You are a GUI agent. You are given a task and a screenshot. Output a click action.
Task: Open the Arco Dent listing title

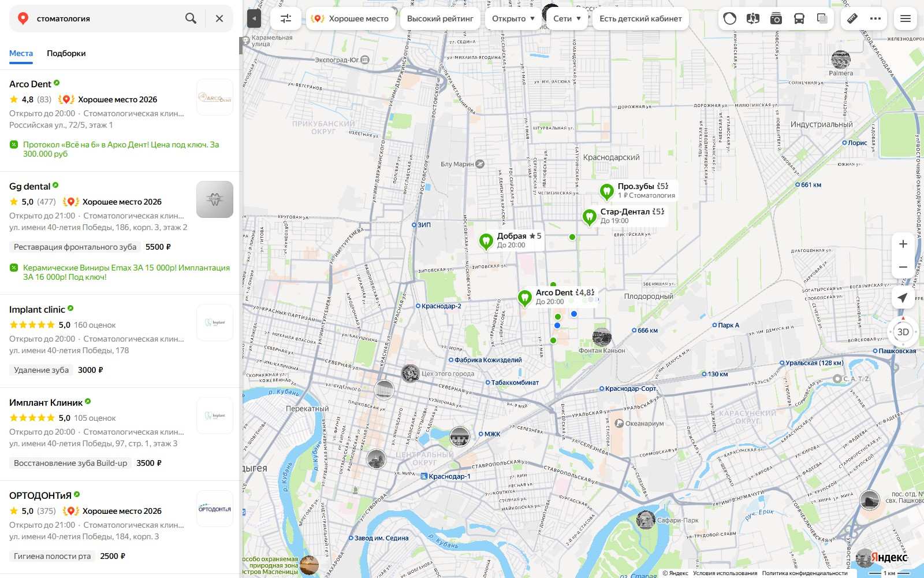[30, 84]
